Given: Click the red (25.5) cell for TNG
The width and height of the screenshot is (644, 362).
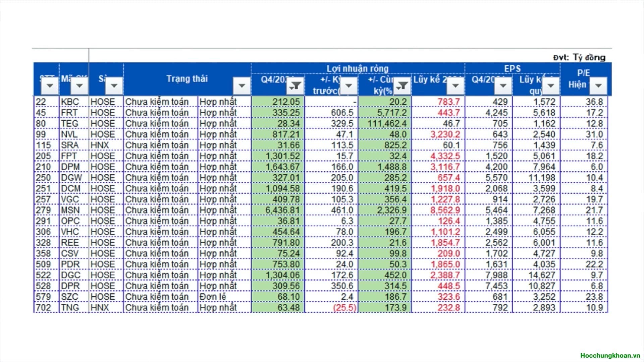Looking at the screenshot, I should pos(344,308).
